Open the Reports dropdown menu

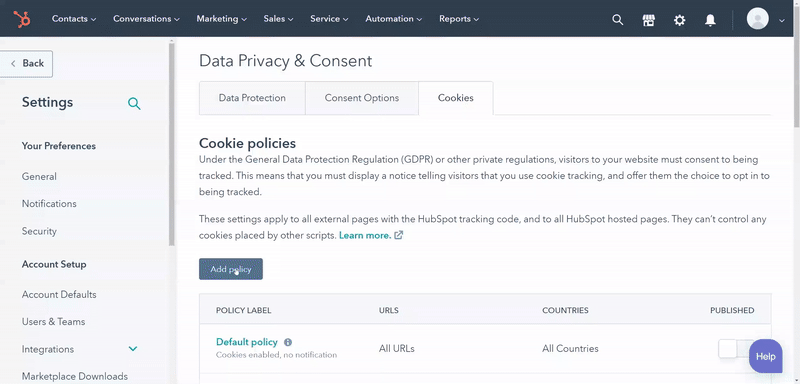(x=459, y=19)
